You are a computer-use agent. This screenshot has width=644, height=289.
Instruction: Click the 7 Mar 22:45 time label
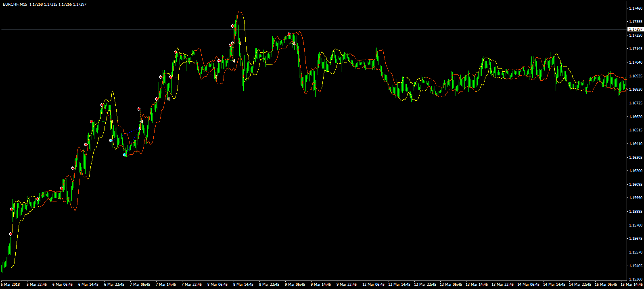[192, 285]
